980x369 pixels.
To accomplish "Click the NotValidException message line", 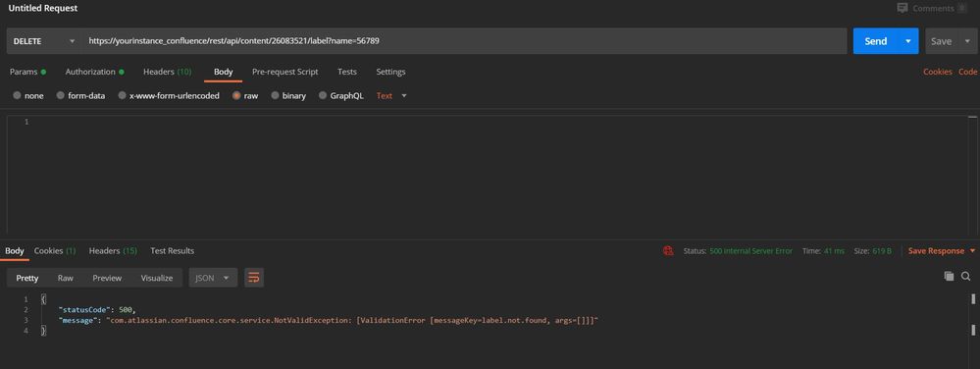I will 329,320.
